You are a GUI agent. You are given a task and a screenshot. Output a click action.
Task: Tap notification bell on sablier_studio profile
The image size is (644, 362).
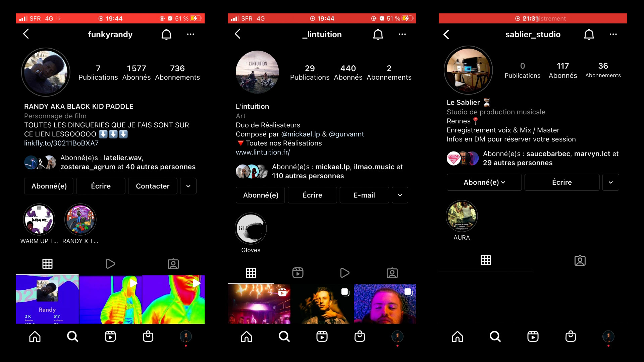point(589,34)
